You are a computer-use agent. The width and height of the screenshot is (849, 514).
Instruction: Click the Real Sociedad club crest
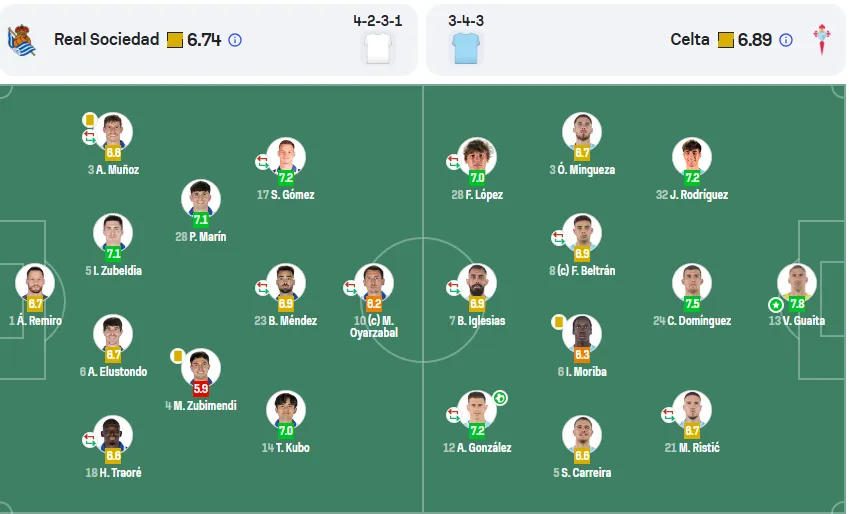(22, 40)
